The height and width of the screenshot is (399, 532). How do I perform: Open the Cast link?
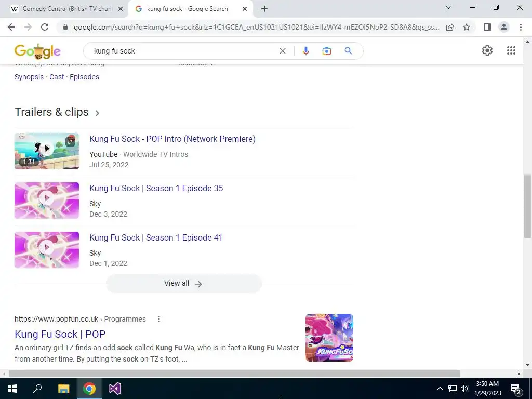[57, 77]
